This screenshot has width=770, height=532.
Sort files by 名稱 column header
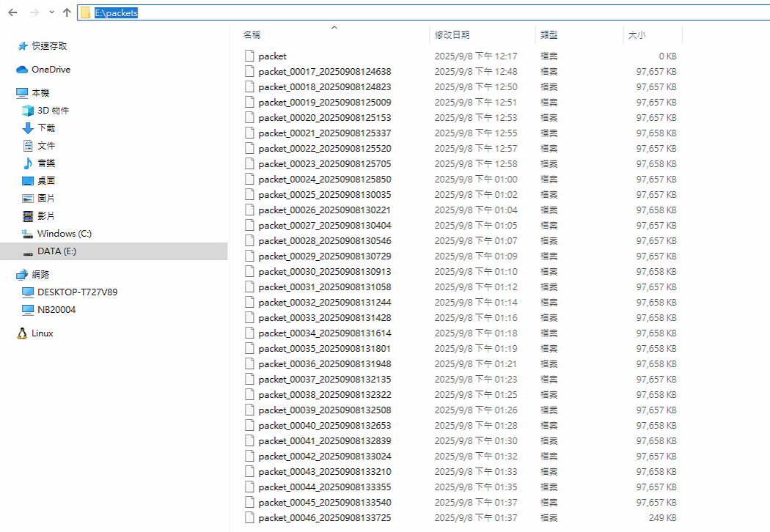[x=252, y=34]
